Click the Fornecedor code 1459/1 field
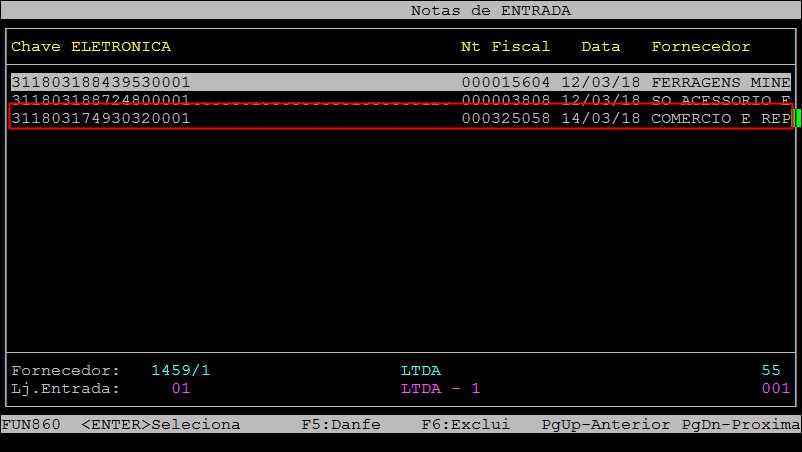The image size is (802, 452). 180,370
